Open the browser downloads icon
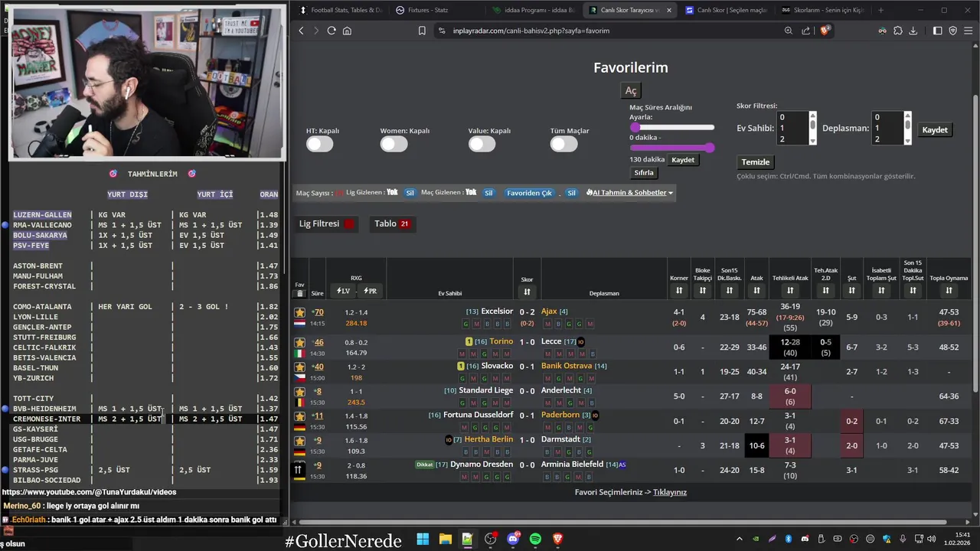The width and height of the screenshot is (980, 551). click(x=913, y=31)
